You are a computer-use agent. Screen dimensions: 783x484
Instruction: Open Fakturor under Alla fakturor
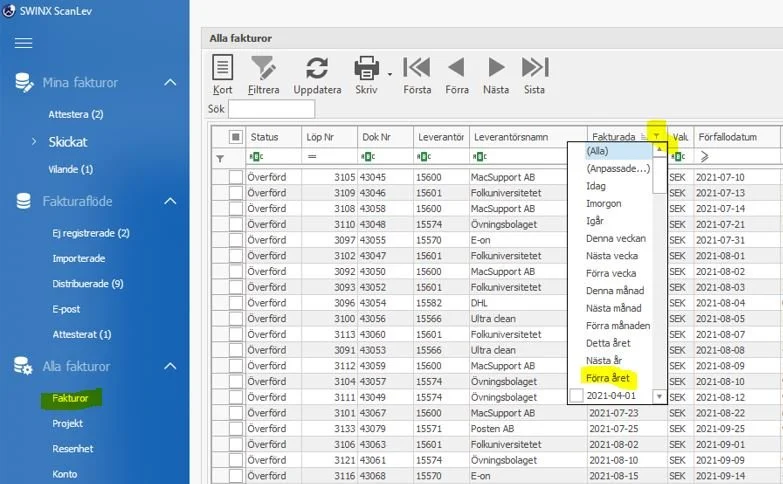(x=70, y=398)
